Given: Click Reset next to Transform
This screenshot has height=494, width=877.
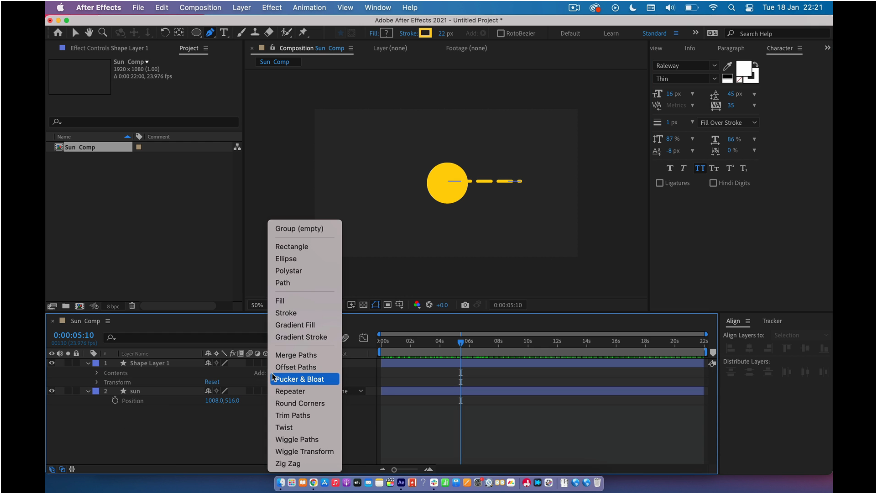Looking at the screenshot, I should point(212,382).
